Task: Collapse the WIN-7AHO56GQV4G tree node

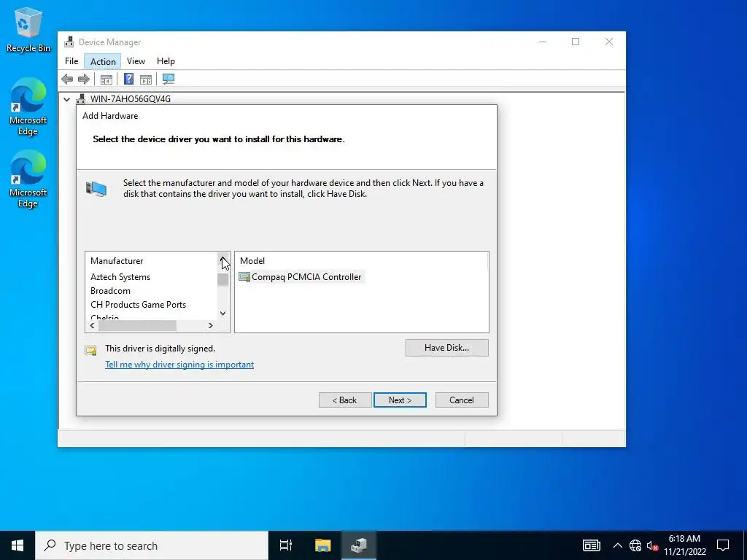Action: tap(66, 99)
